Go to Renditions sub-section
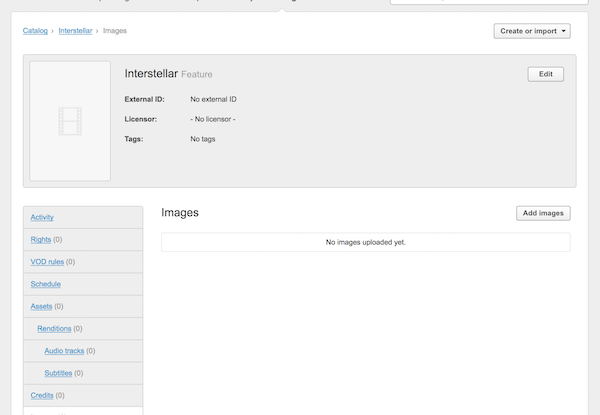The width and height of the screenshot is (600, 415). (54, 328)
